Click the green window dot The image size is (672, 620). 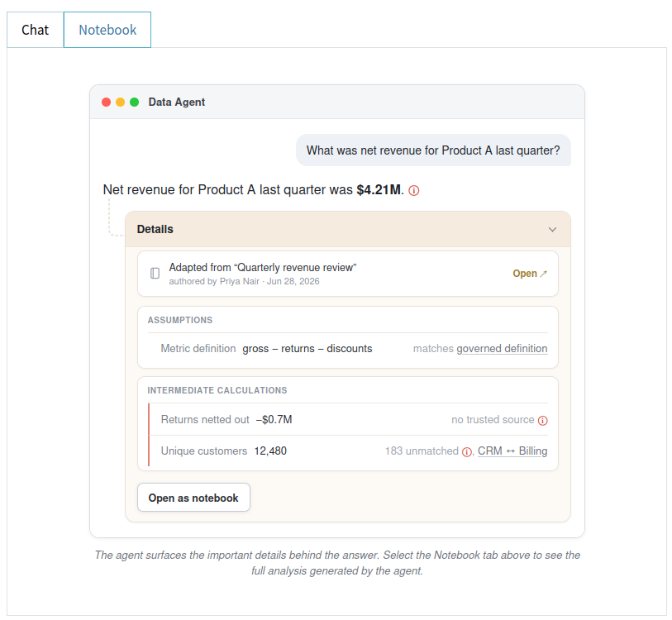pos(134,102)
